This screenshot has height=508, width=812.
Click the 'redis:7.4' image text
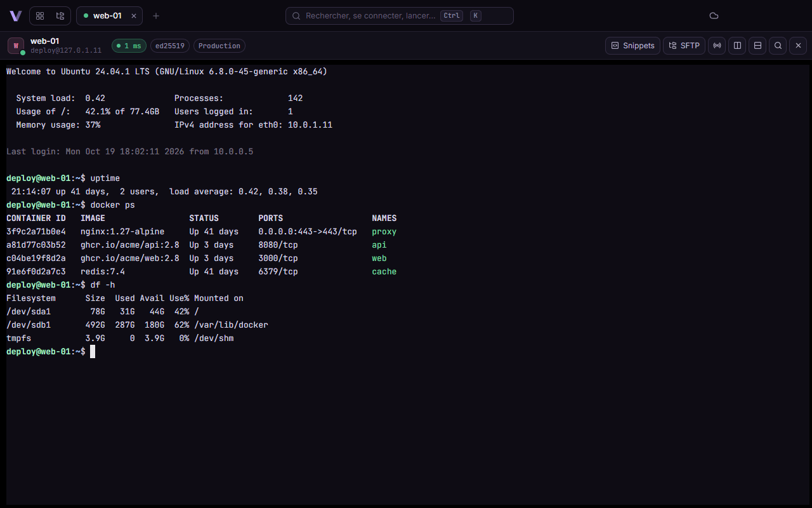tap(103, 272)
